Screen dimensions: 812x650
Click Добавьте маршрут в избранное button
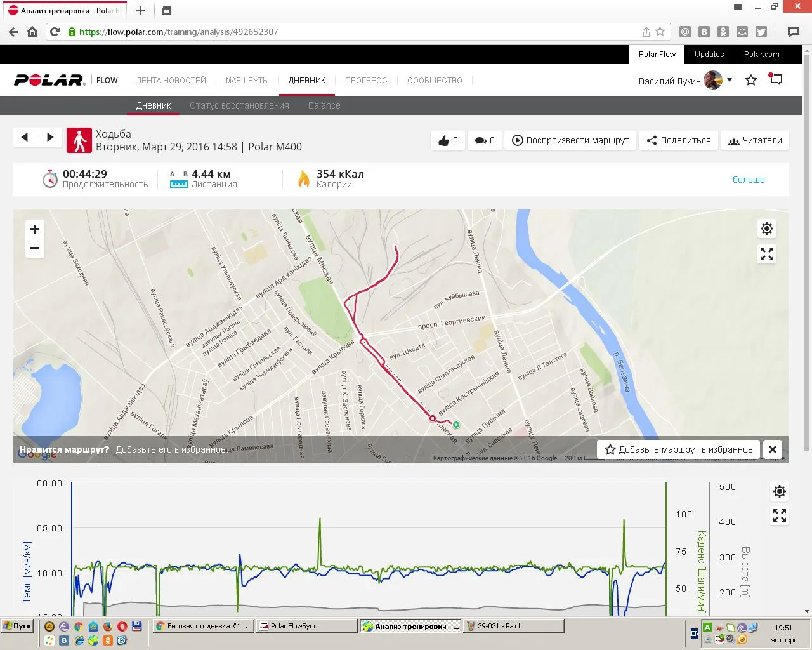[x=678, y=449]
